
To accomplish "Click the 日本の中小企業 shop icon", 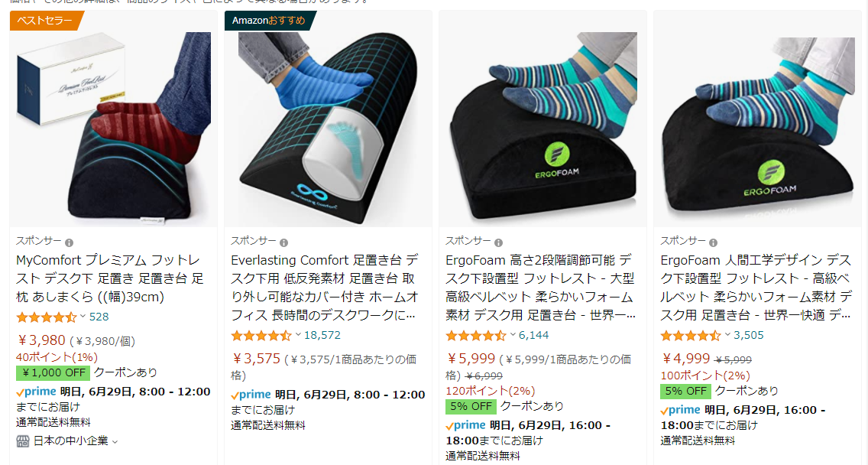I will pyautogui.click(x=23, y=441).
